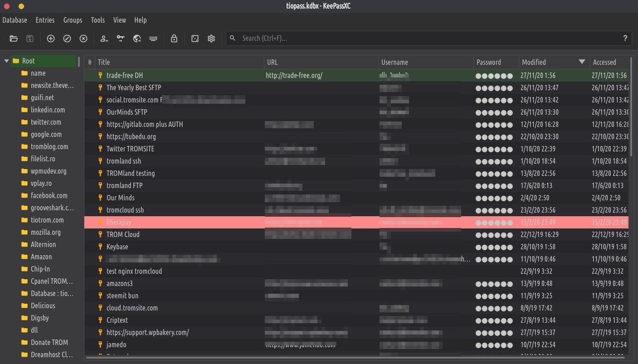Click the folder icon next to Root
The height and width of the screenshot is (364, 638).
tap(16, 61)
